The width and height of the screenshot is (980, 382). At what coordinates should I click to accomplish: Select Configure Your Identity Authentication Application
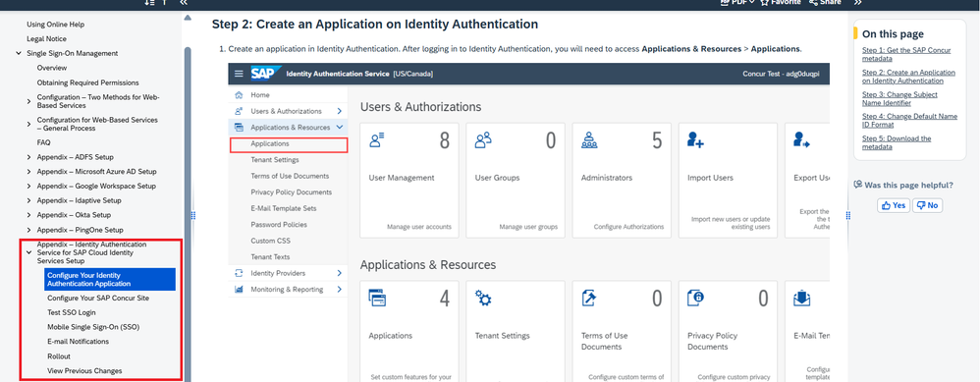pyautogui.click(x=110, y=280)
